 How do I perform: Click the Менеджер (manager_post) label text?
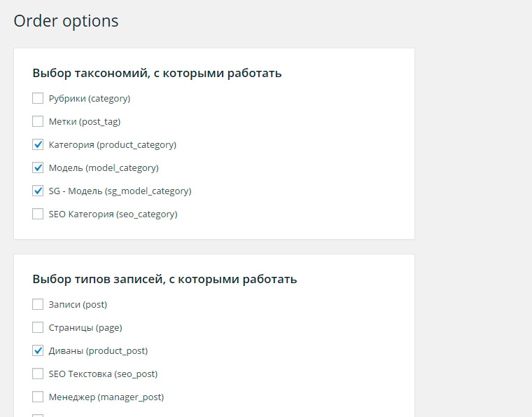106,397
